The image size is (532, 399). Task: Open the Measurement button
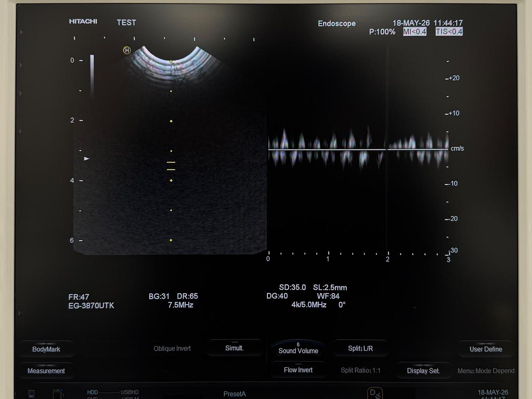46,371
